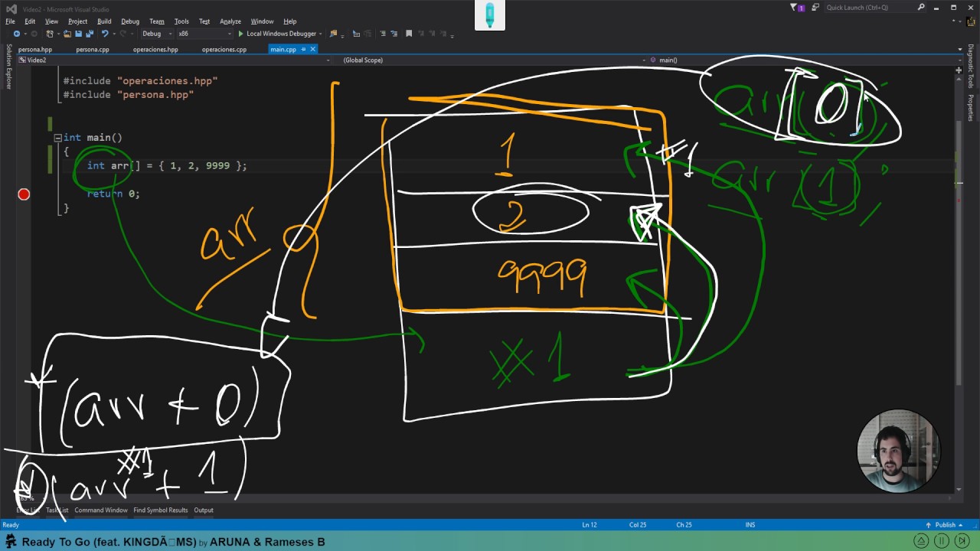
Task: Click the highlighter pen overlay icon
Action: (x=490, y=15)
